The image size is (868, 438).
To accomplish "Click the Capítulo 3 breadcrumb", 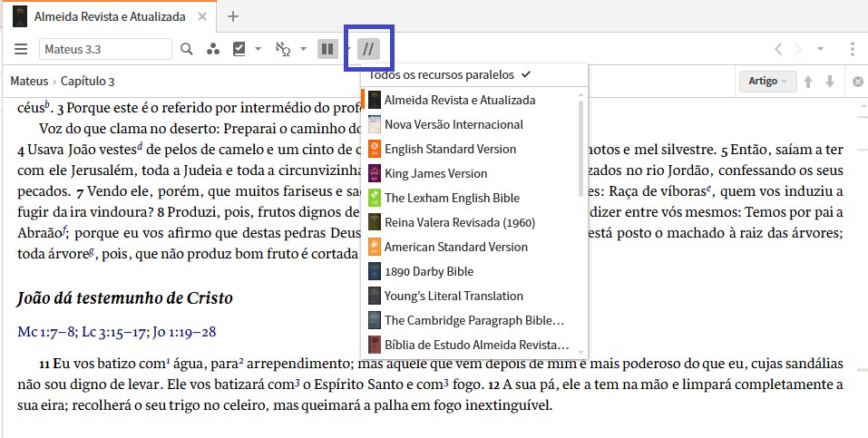I will [x=87, y=82].
